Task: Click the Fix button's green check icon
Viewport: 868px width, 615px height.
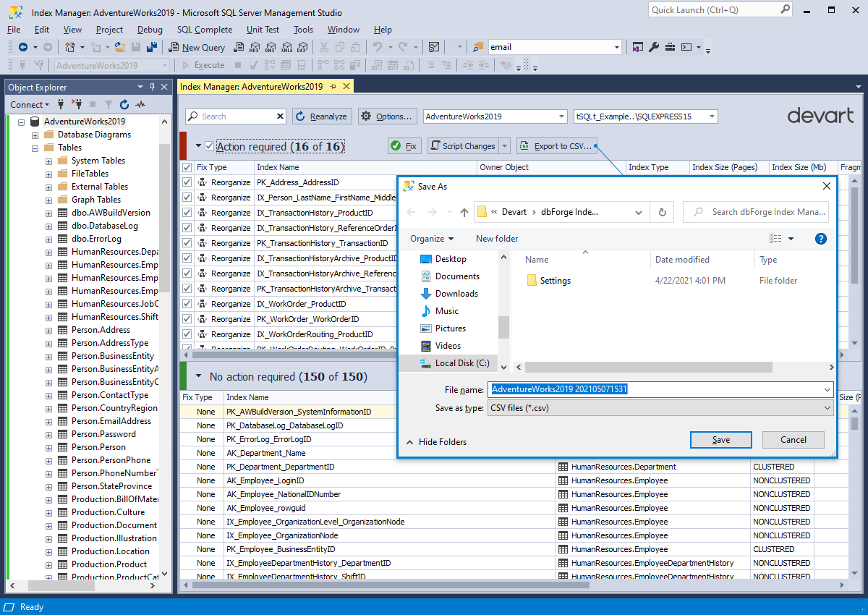Action: click(396, 145)
